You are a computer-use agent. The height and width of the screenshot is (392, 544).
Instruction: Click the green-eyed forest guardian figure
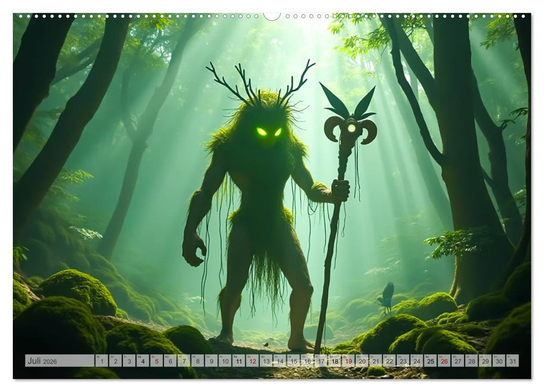pos(258,196)
